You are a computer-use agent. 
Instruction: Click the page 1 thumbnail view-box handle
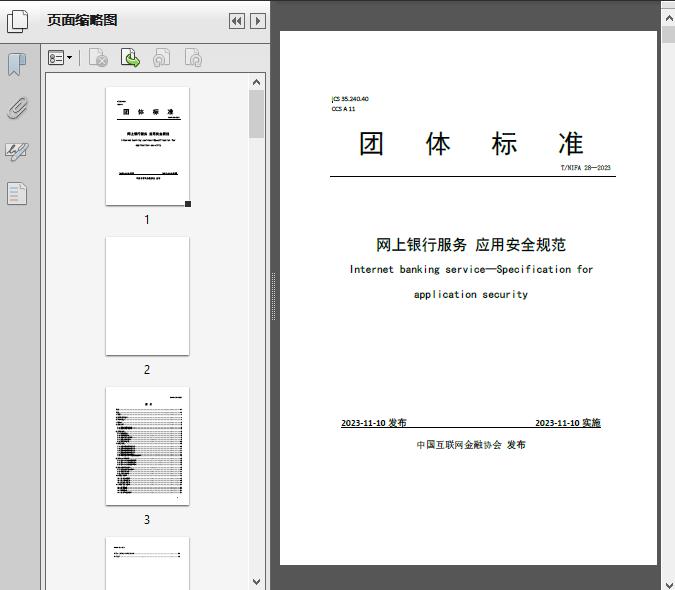coord(188,204)
